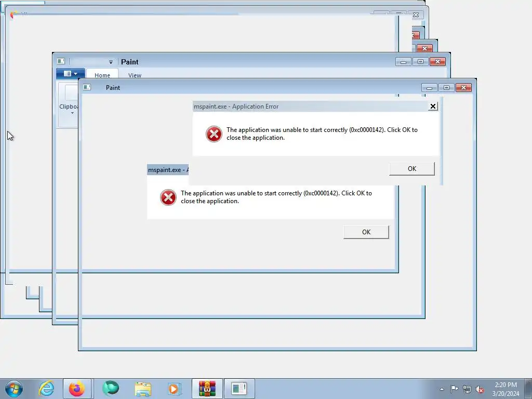The image size is (532, 399).
Task: Switch to WinRAR in the taskbar
Action: point(207,389)
